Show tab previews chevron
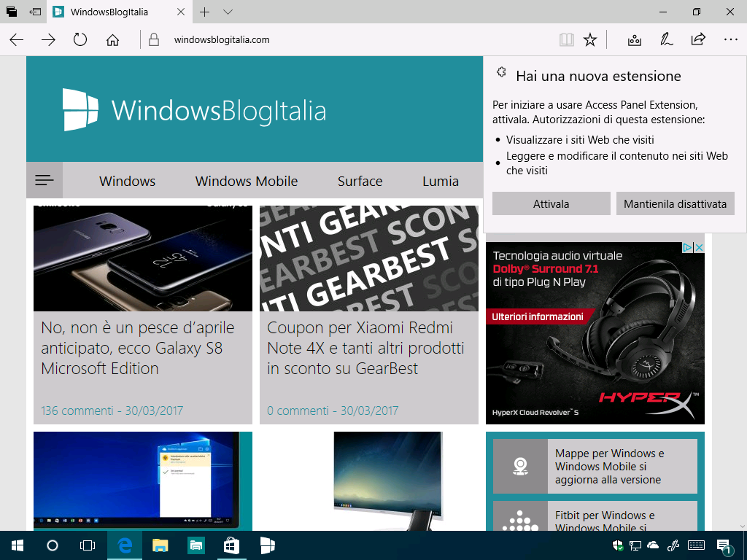Viewport: 747px width, 560px height. point(228,12)
